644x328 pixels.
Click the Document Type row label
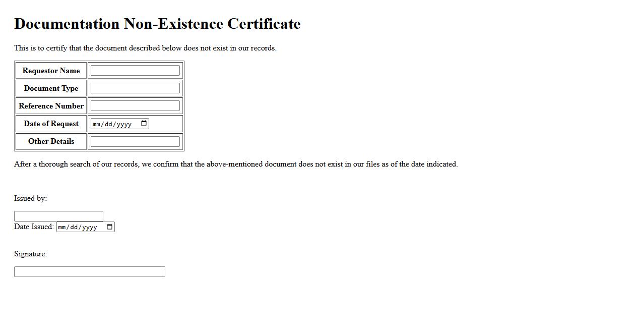point(51,88)
